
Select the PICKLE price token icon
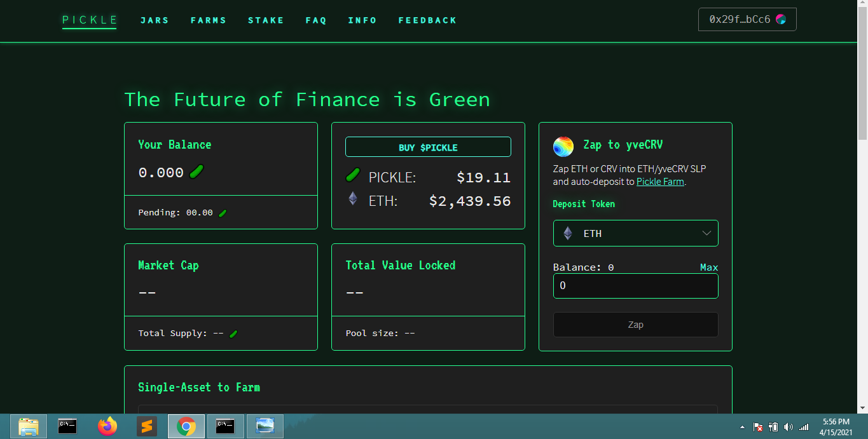352,174
